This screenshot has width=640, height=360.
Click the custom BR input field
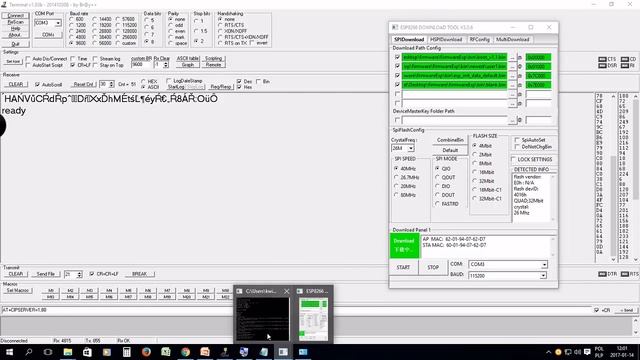141,65
